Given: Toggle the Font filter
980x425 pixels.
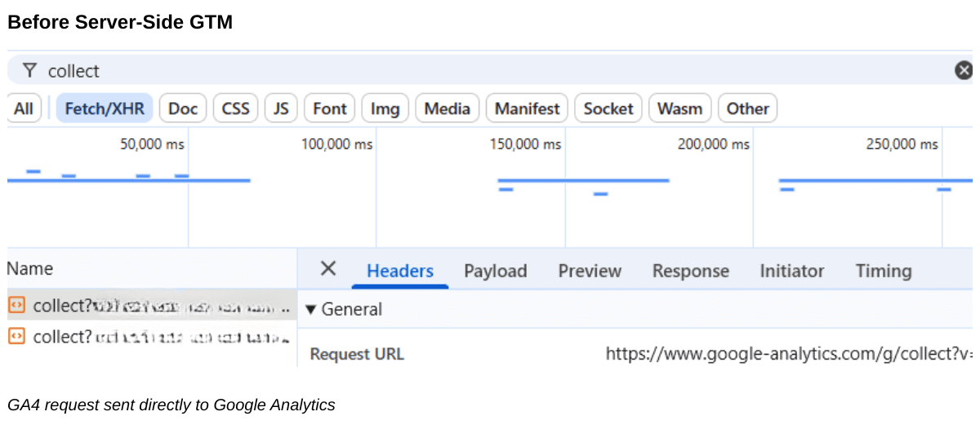Looking at the screenshot, I should (330, 109).
